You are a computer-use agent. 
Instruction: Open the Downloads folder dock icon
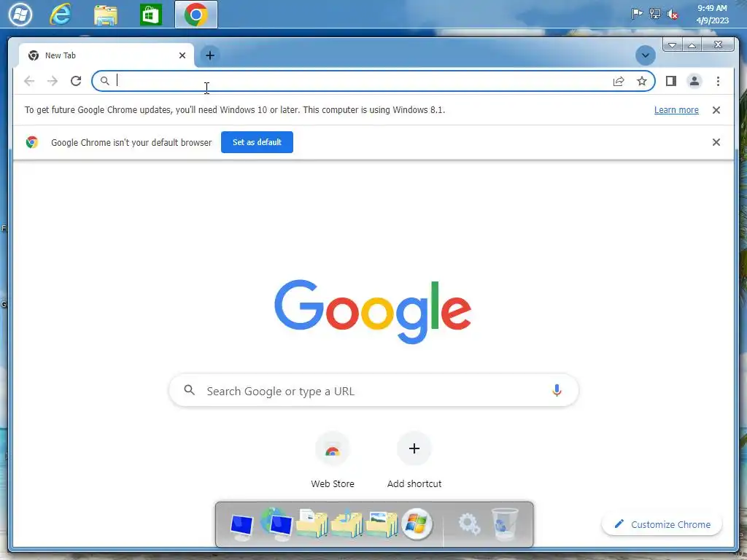tap(347, 524)
